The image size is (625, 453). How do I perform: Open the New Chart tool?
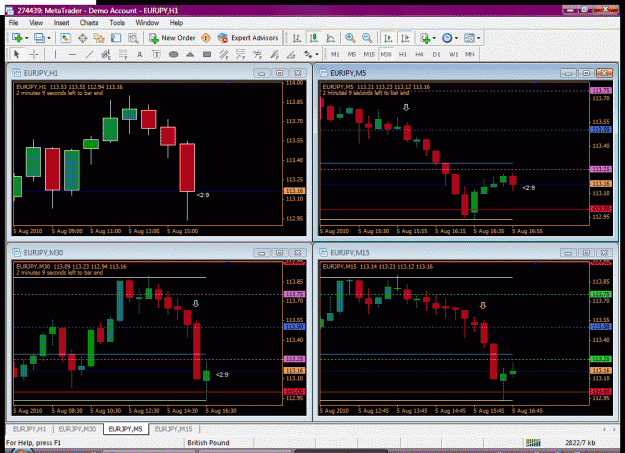point(17,38)
